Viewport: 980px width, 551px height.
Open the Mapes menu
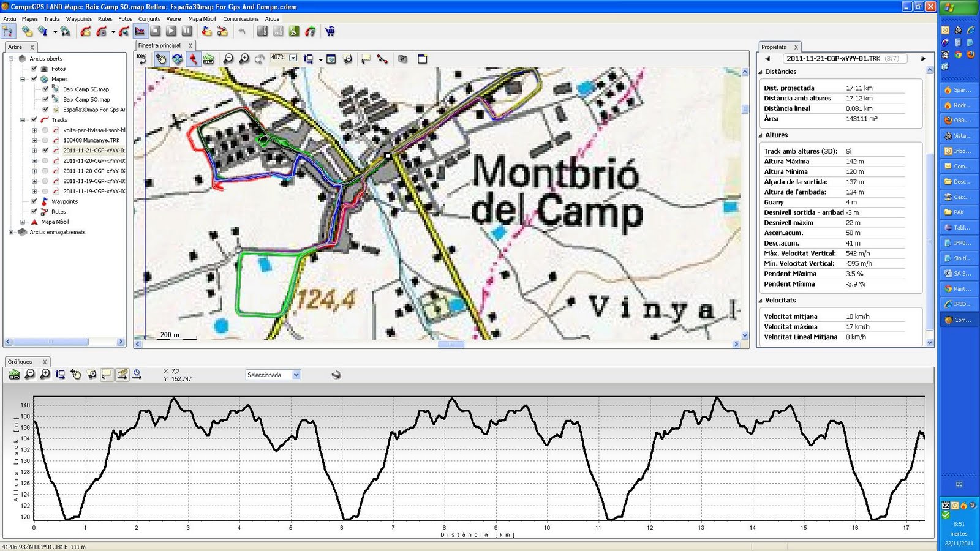[x=30, y=19]
